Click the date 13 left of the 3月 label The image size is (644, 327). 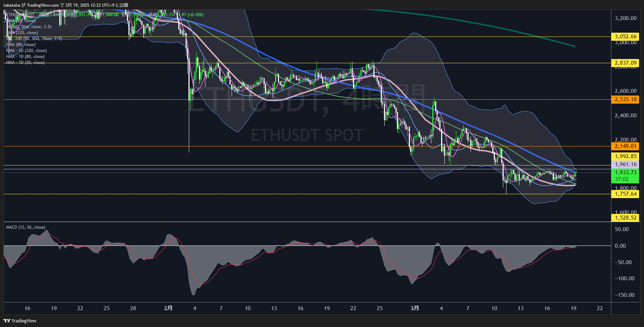point(274,308)
